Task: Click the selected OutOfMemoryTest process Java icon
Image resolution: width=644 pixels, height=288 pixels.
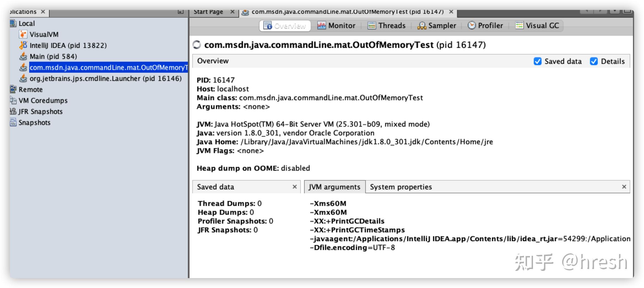Action: 23,67
